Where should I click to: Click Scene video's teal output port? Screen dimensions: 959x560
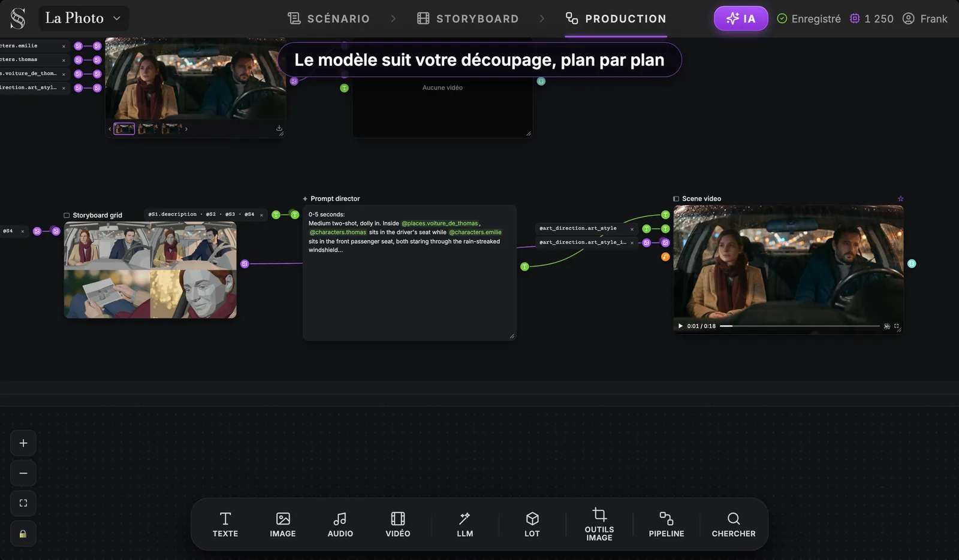[x=912, y=264]
